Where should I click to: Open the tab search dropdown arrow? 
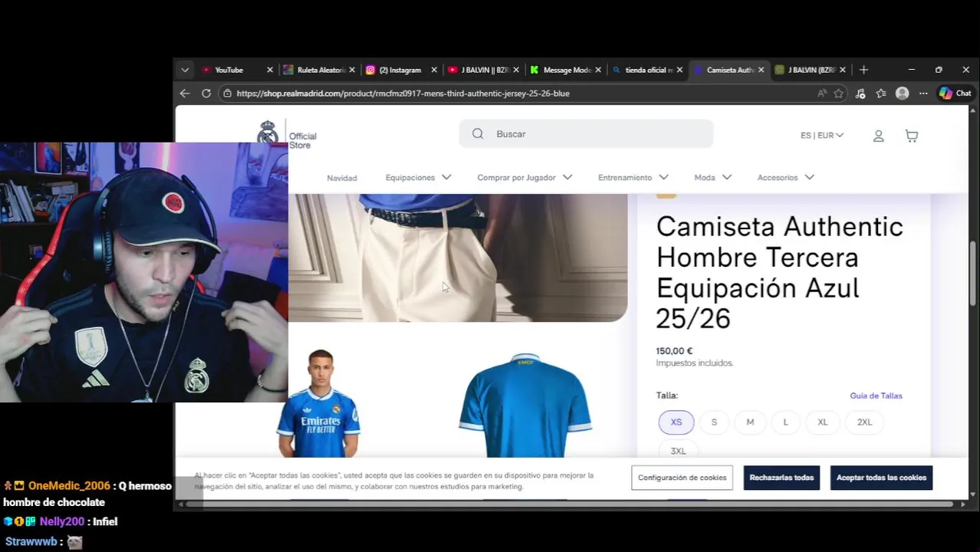[x=185, y=70]
